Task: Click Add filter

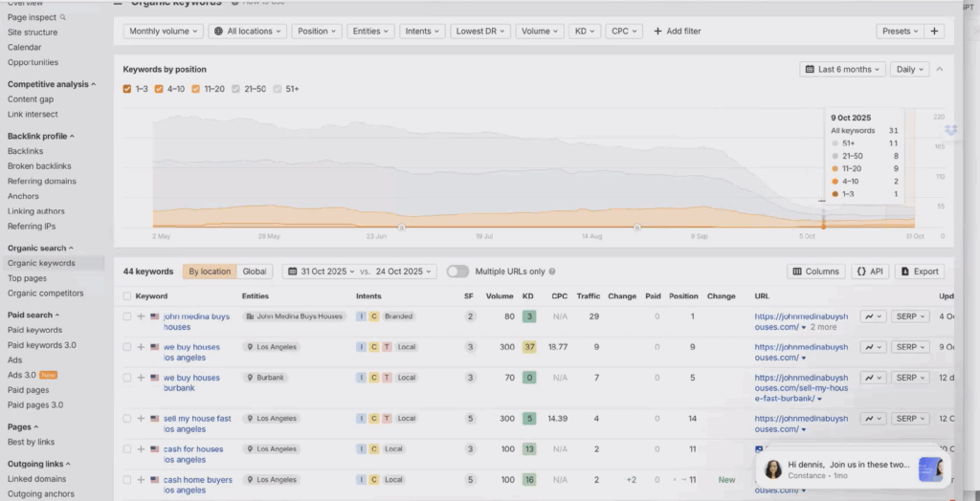Action: 677,32
